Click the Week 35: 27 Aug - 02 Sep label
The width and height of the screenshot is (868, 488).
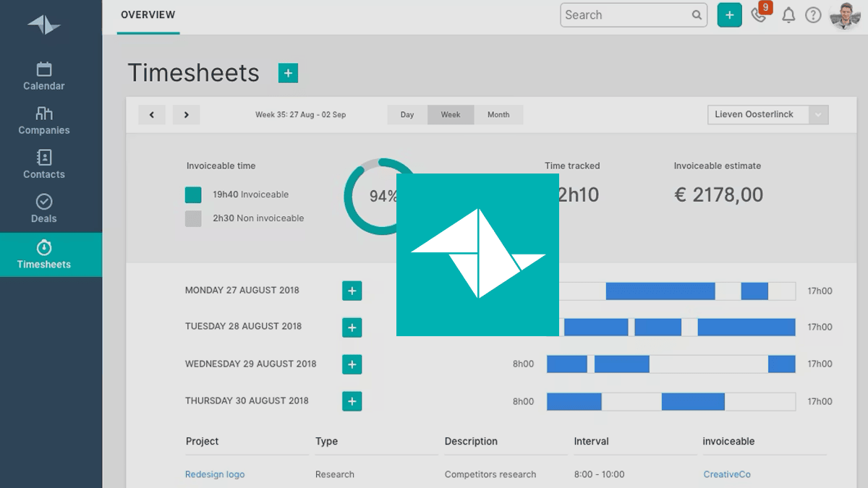pos(300,115)
